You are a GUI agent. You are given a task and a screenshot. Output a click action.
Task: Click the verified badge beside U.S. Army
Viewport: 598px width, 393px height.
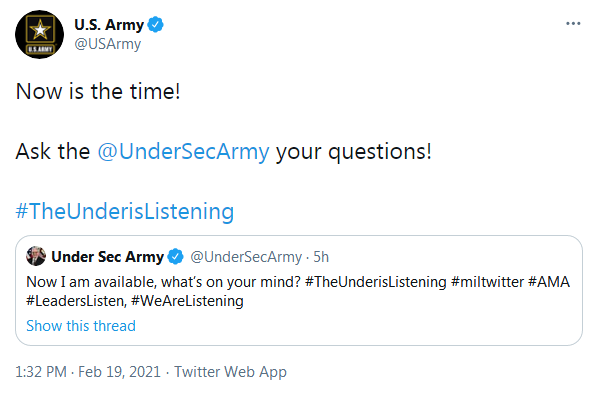pos(156,24)
